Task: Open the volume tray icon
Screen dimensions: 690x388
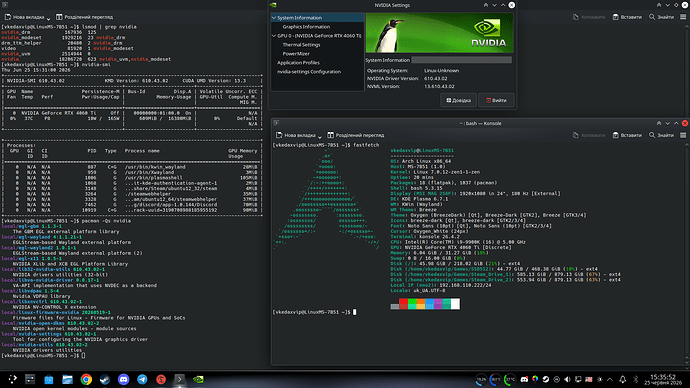Action: 567,379
